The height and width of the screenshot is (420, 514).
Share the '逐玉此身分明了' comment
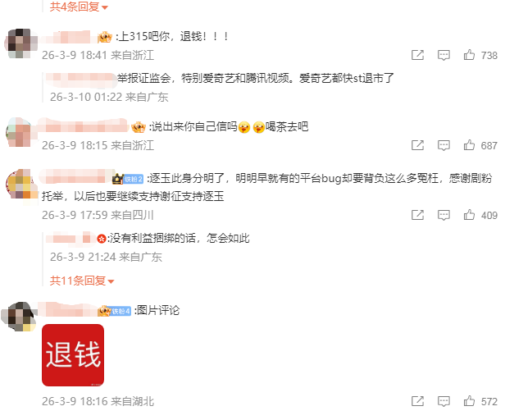point(417,215)
